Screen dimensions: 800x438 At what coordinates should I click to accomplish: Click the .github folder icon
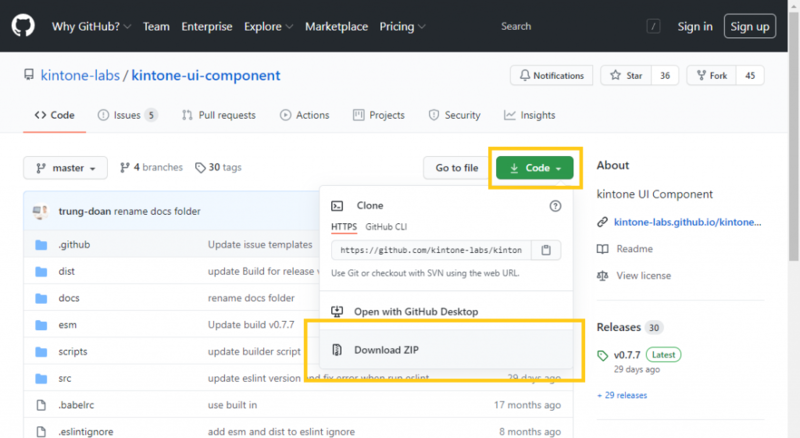41,245
